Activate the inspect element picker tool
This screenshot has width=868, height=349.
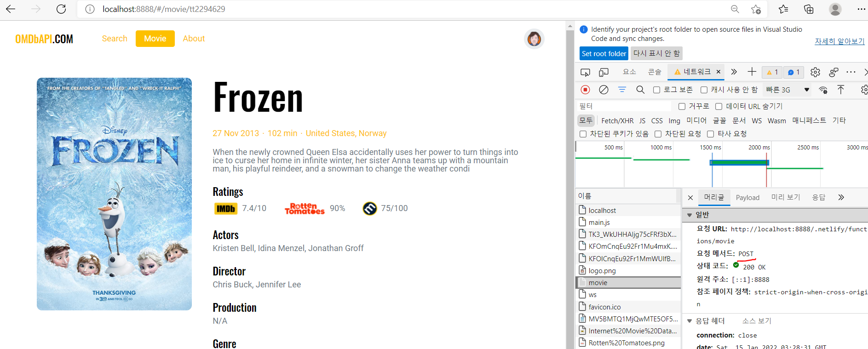click(585, 72)
